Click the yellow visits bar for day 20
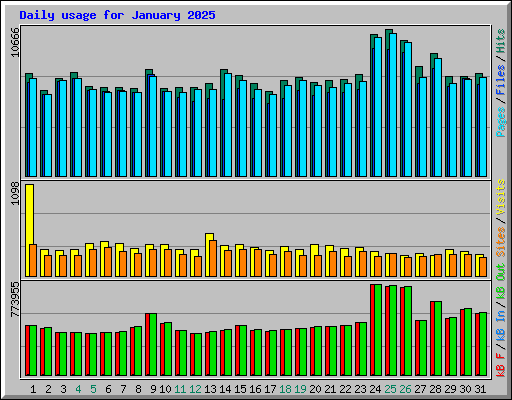Viewport: 512px width, 400px height. (314, 260)
